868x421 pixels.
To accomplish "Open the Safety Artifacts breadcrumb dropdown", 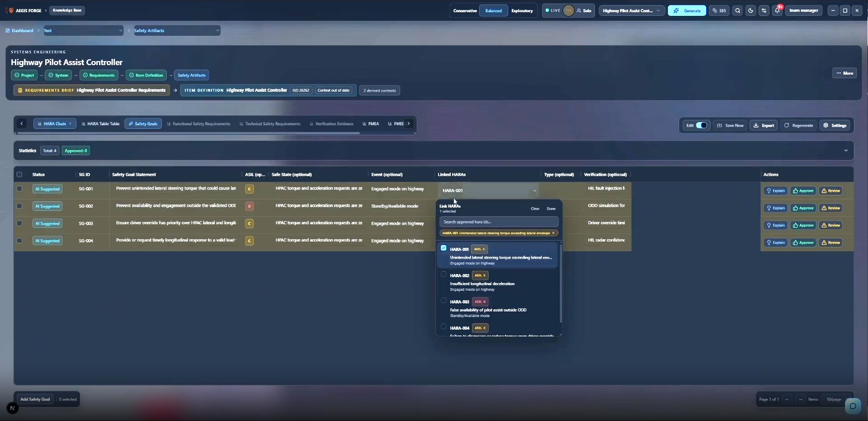I will click(177, 30).
